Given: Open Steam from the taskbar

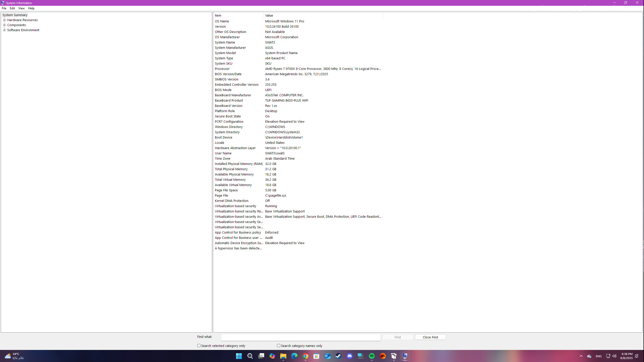Looking at the screenshot, I should click(339, 356).
